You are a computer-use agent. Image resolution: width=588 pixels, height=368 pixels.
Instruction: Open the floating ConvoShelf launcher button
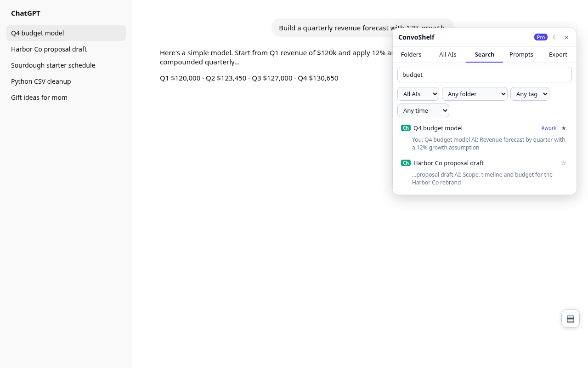[x=571, y=318]
